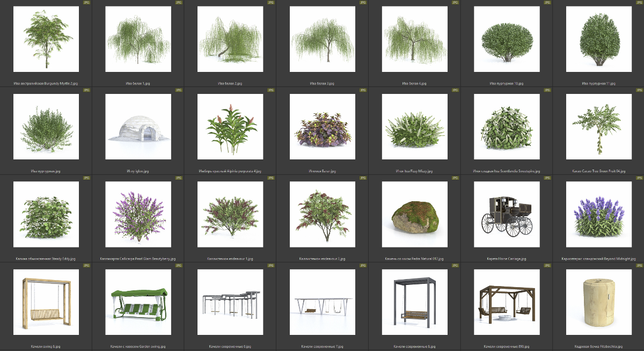
Task: Click the Beyond Midnight blue flower thumbnail
Action: (x=598, y=214)
